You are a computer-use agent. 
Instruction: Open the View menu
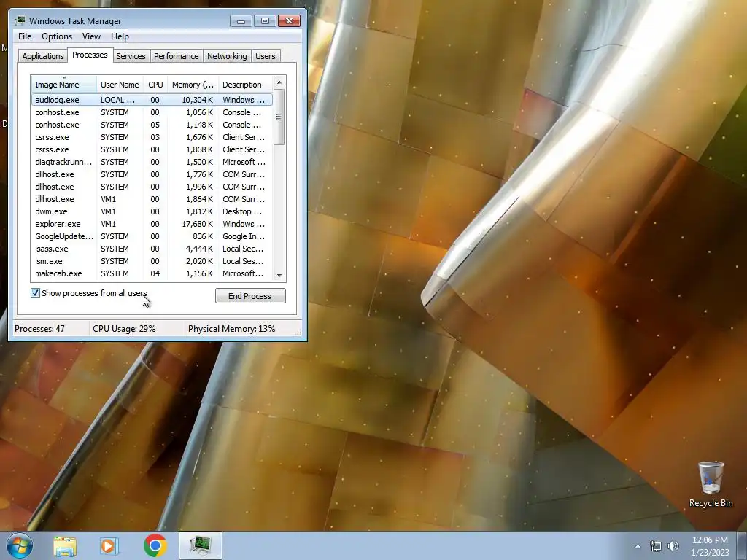coord(91,36)
